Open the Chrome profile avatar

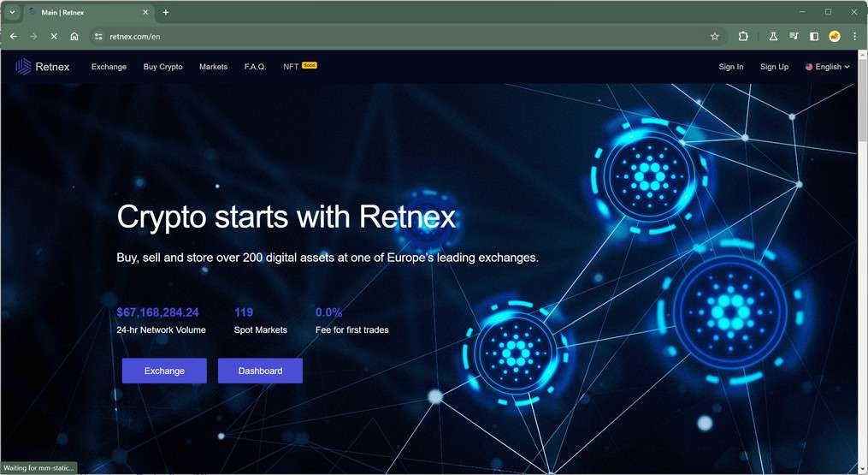tap(835, 37)
